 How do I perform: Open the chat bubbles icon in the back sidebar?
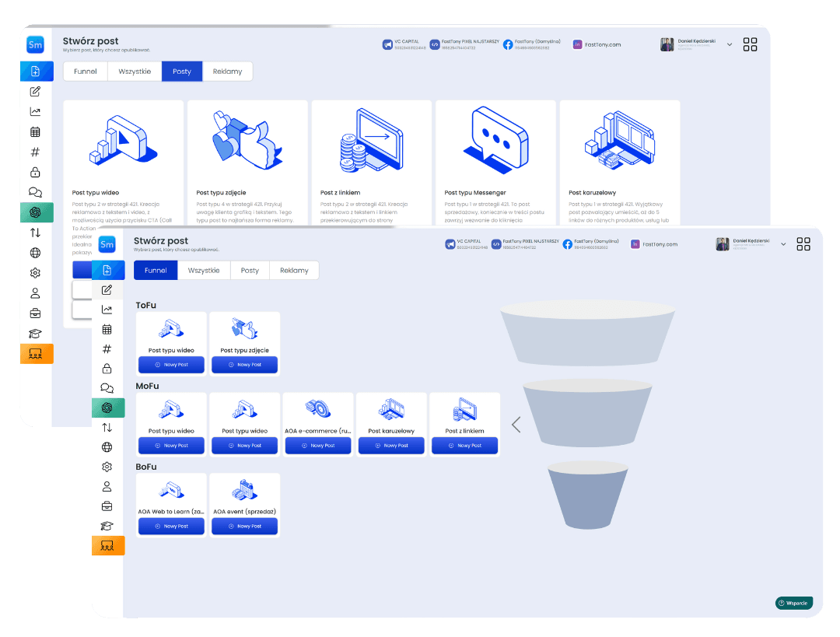coord(35,192)
